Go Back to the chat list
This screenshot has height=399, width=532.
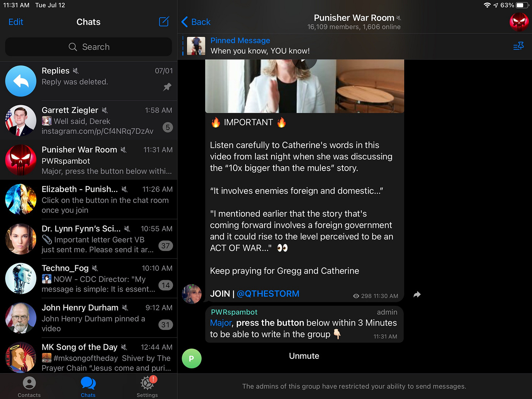(196, 22)
